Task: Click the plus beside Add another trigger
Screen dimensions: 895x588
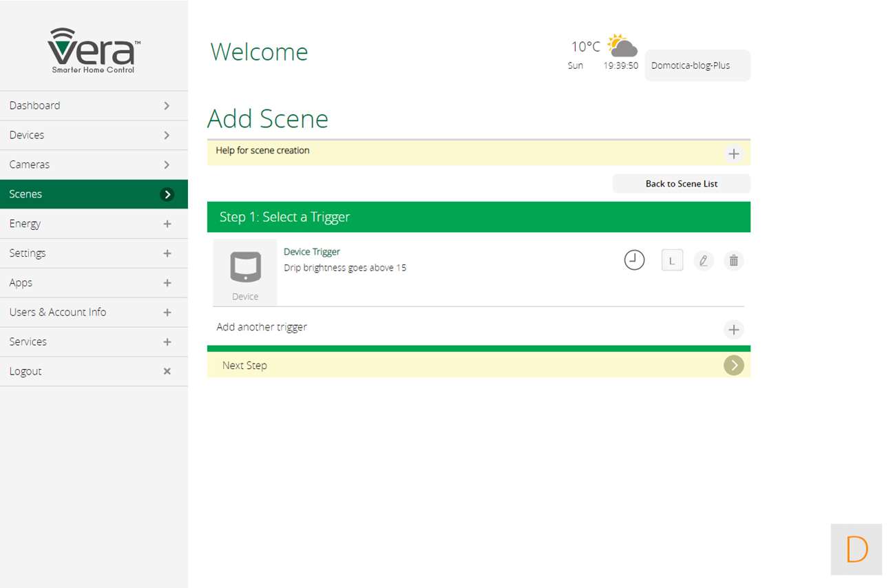Action: point(733,330)
